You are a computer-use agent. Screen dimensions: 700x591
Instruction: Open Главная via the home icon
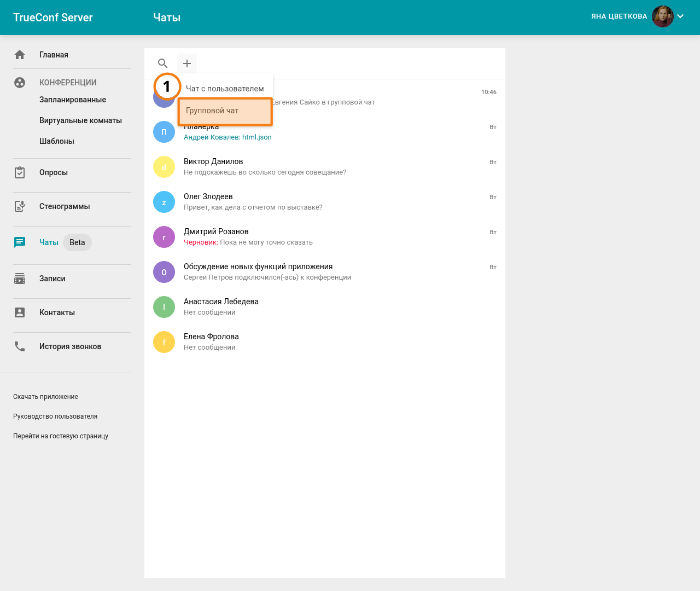click(20, 55)
